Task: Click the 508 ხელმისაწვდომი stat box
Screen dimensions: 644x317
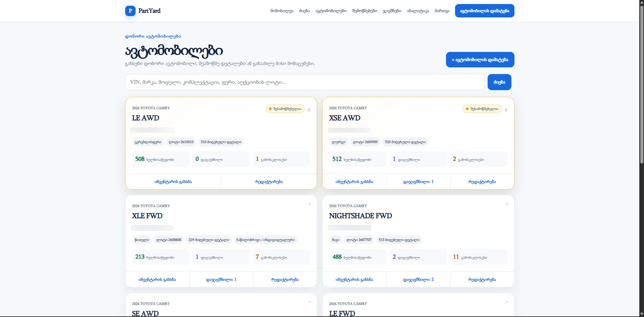Action: (x=161, y=159)
